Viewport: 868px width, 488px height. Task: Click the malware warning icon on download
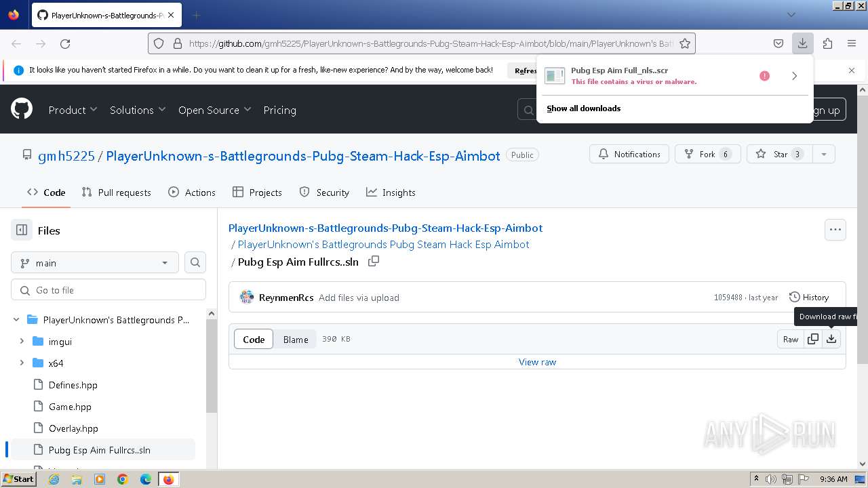[764, 76]
